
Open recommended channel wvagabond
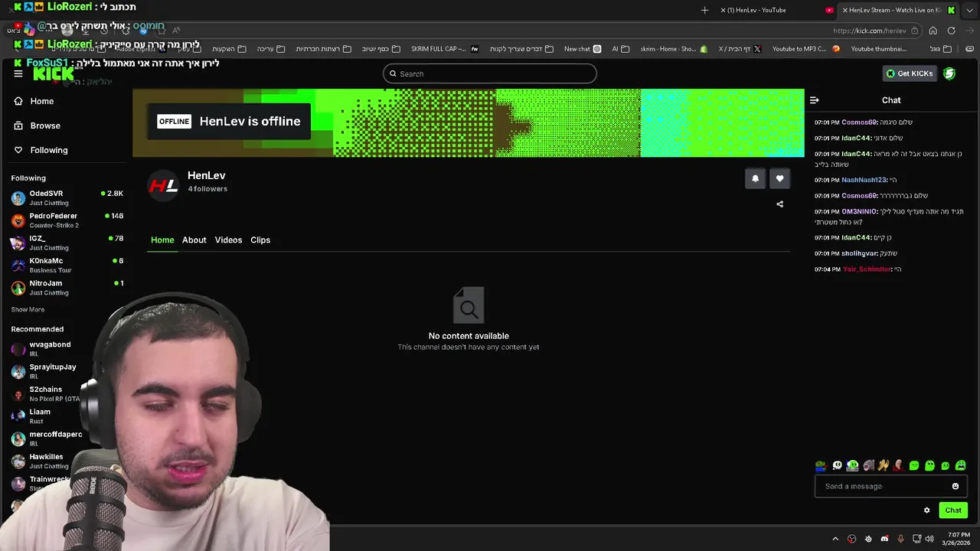pyautogui.click(x=50, y=349)
